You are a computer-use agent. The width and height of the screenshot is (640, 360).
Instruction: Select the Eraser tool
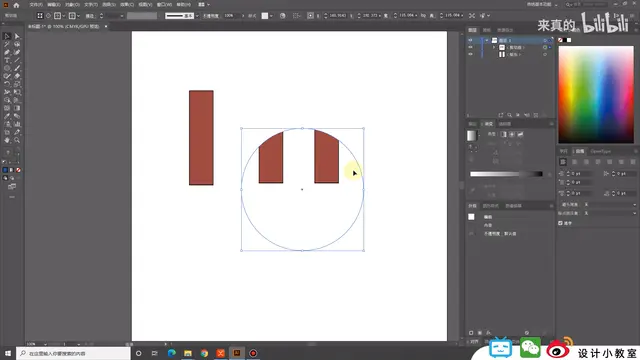(x=17, y=76)
